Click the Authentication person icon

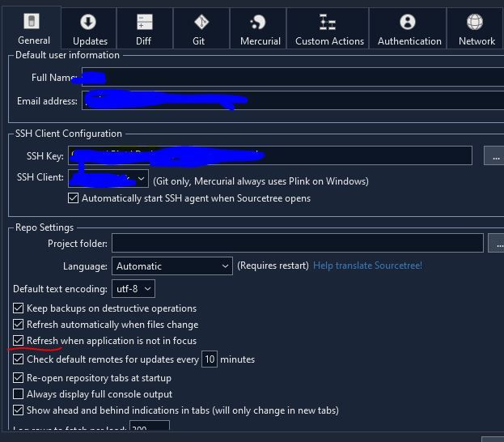click(407, 22)
